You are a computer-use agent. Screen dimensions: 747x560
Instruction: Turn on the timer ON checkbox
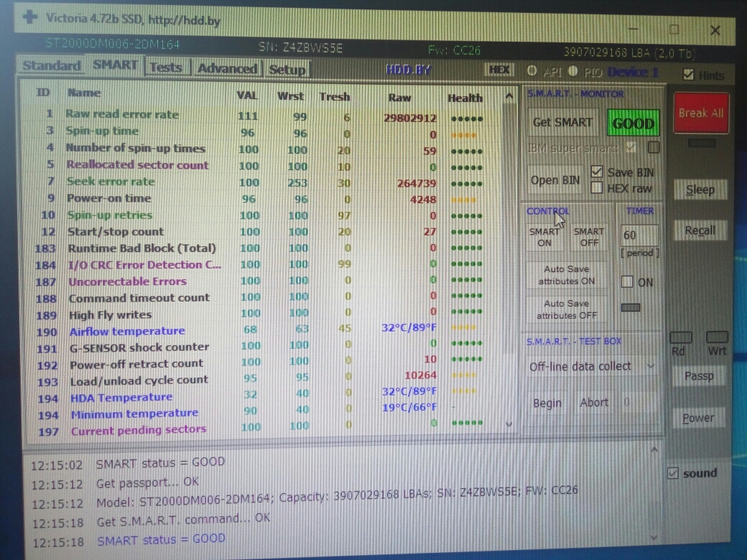(627, 282)
